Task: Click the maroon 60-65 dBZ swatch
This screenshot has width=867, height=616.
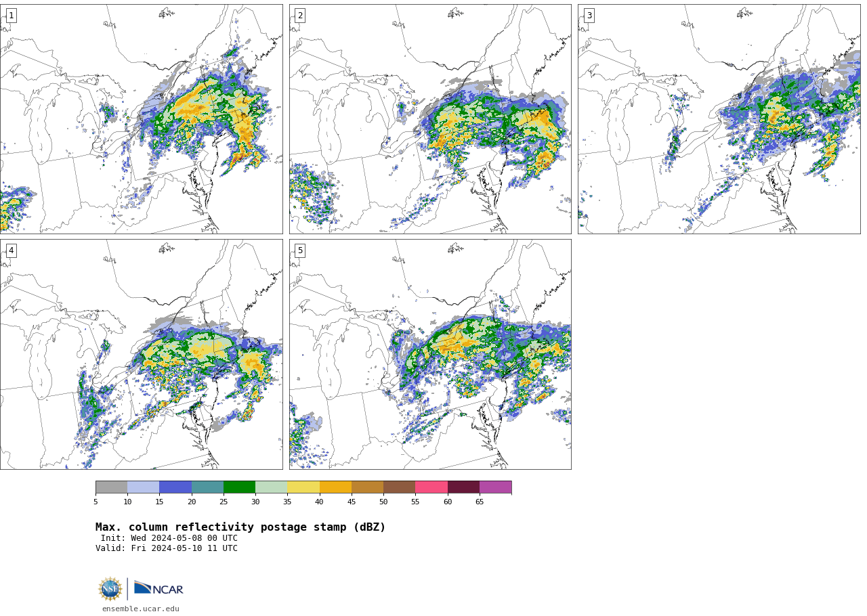Action: click(463, 487)
